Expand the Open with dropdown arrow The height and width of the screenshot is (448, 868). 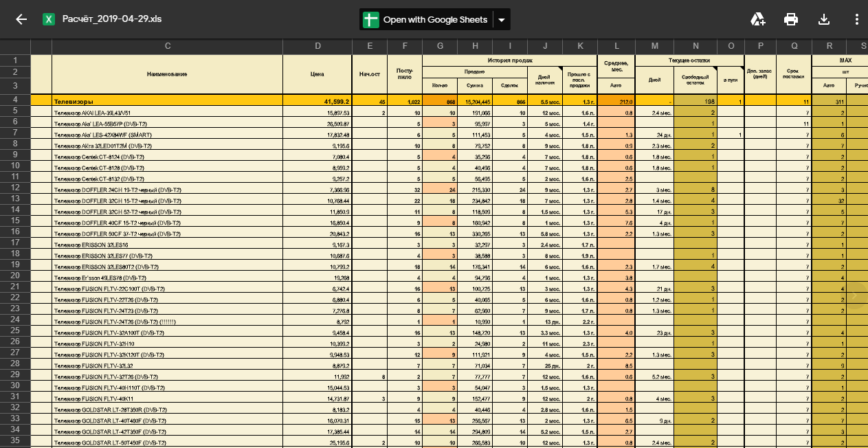pyautogui.click(x=502, y=20)
